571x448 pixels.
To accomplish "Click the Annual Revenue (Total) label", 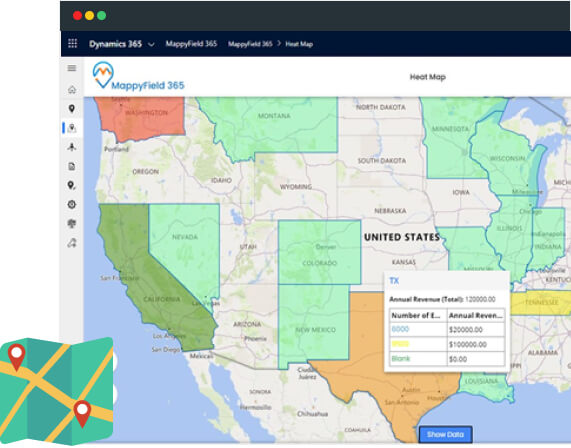I will (426, 299).
